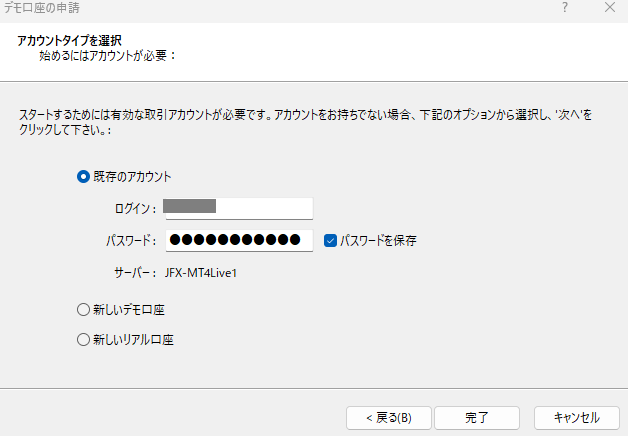Screen dimensions: 628x436
Task: Click the JFX-MT4Live1 server name
Action: [x=201, y=273]
